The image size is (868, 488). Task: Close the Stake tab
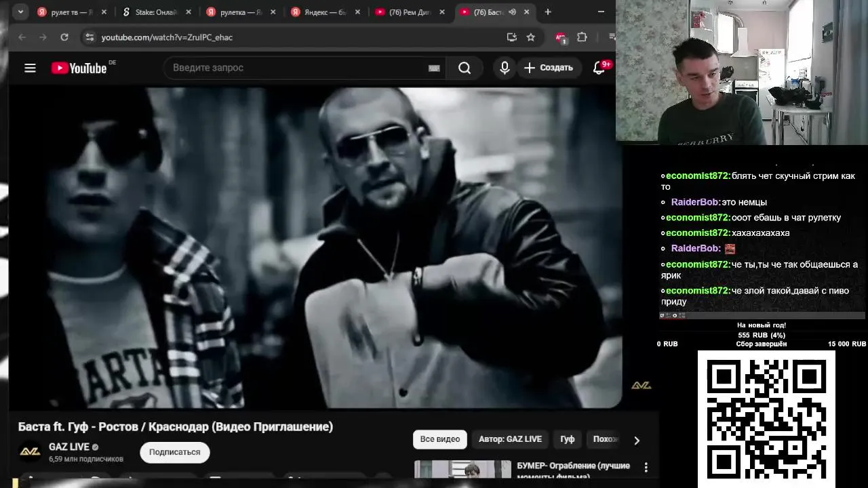click(x=189, y=12)
